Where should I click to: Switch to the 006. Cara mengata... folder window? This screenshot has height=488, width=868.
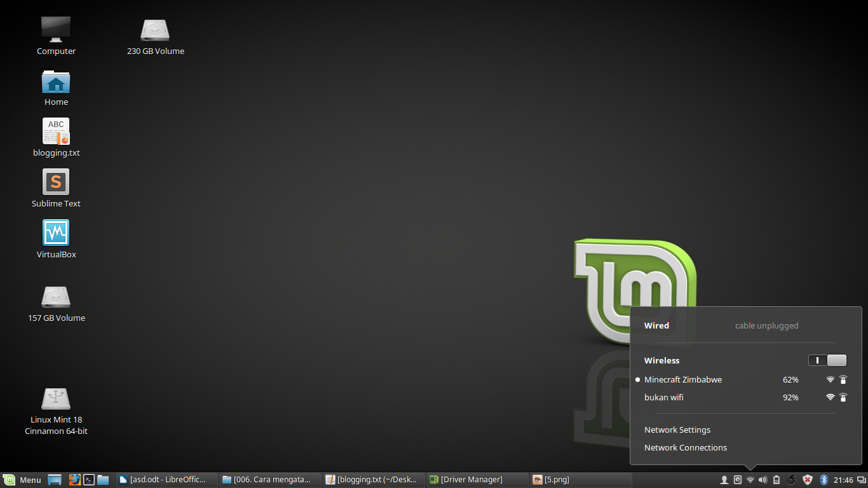pos(271,480)
